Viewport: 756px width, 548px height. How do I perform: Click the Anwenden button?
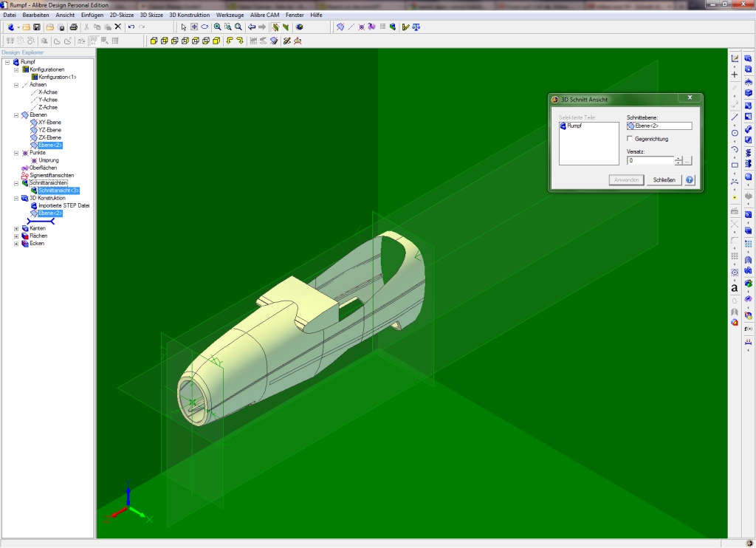point(626,180)
